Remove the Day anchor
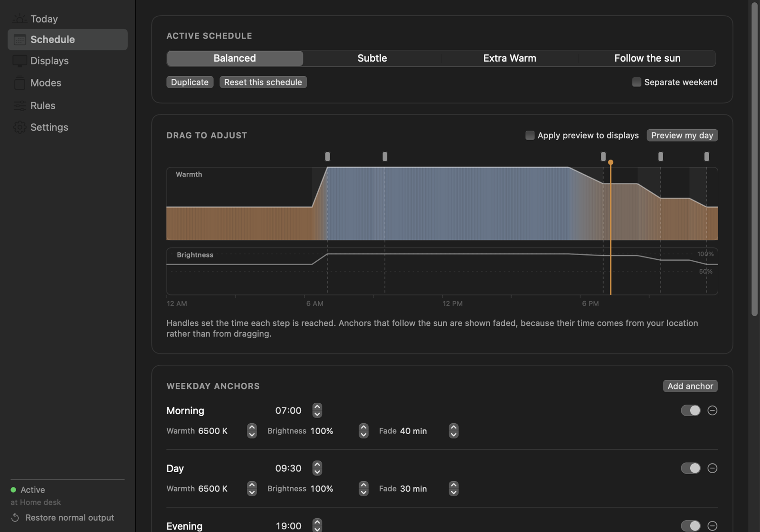The width and height of the screenshot is (760, 532). (x=712, y=468)
